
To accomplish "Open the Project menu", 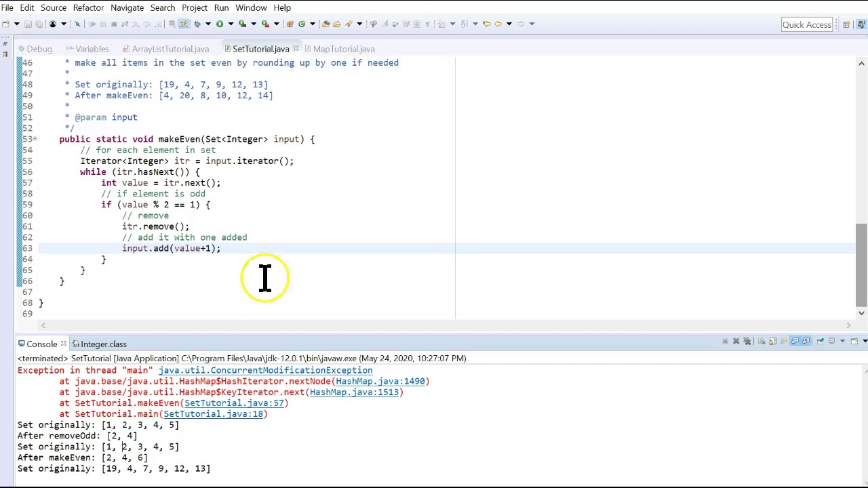I will [x=194, y=7].
